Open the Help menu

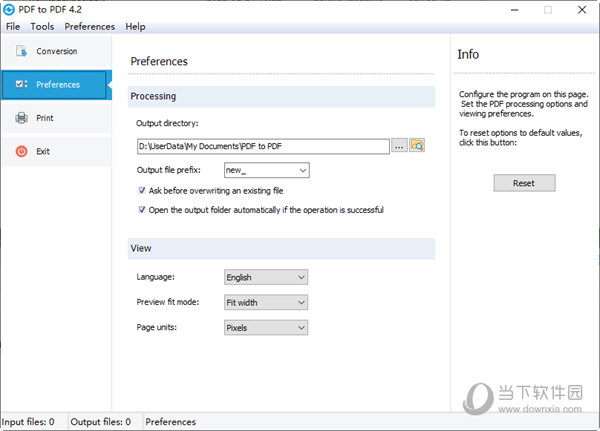(x=135, y=26)
